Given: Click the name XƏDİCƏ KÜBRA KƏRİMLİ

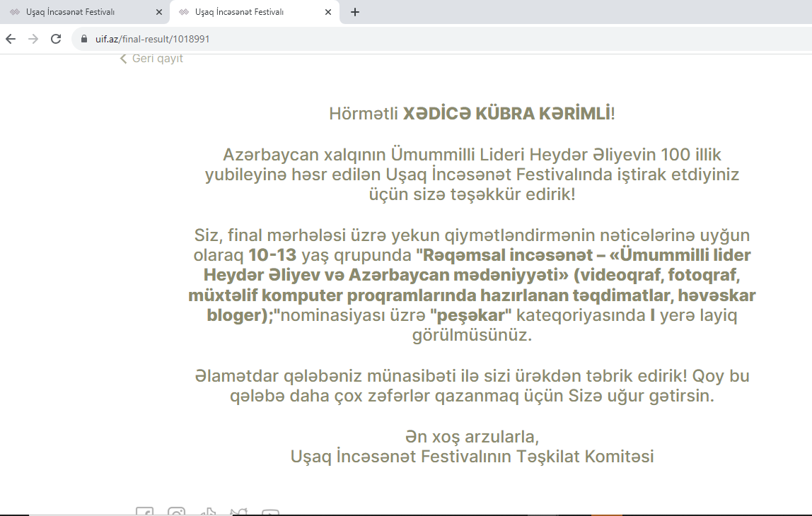Looking at the screenshot, I should coord(507,113).
